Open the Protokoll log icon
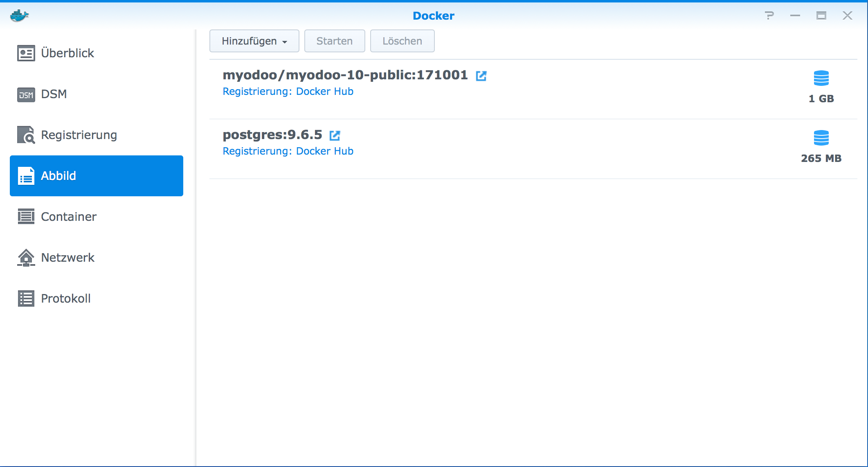 click(x=26, y=298)
